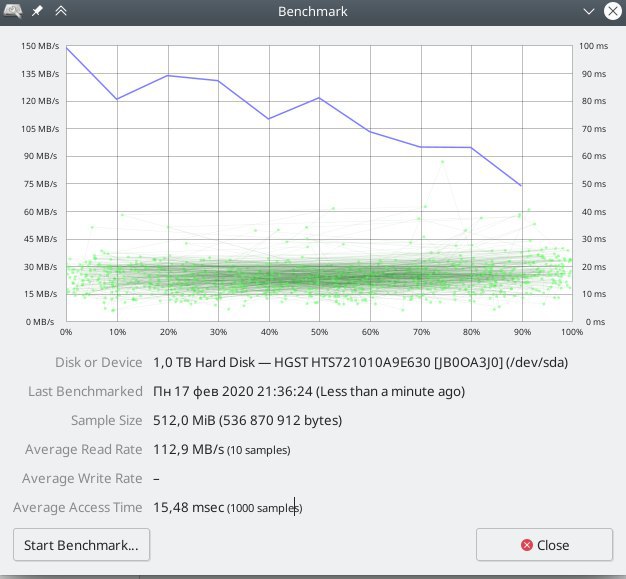Click the Last Benchmarked label

pyautogui.click(x=85, y=391)
